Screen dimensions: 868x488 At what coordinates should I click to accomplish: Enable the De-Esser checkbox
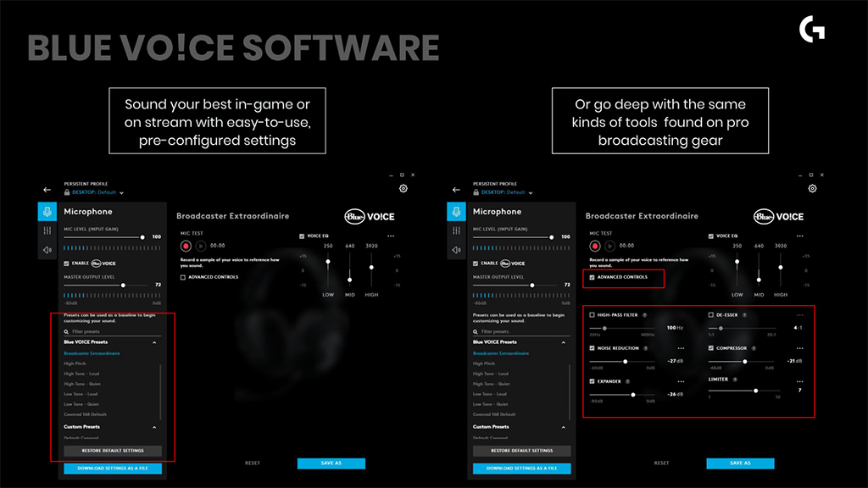(x=711, y=315)
